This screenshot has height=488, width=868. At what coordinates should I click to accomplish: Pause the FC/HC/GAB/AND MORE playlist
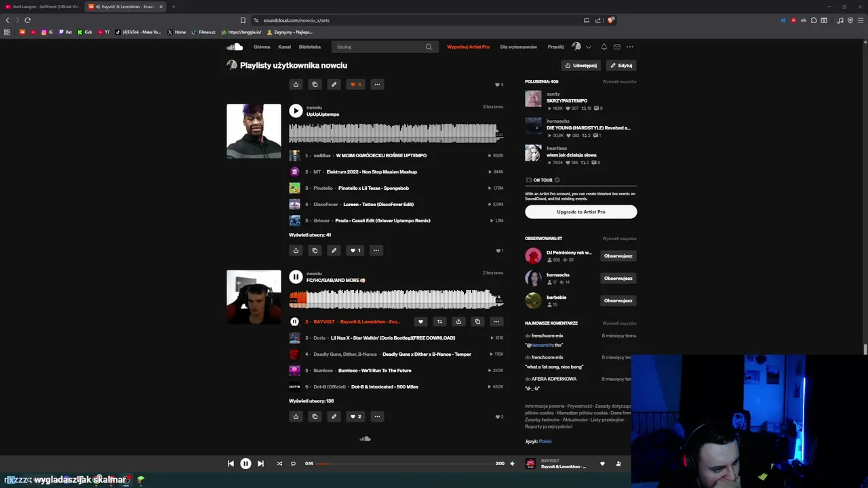pos(296,277)
